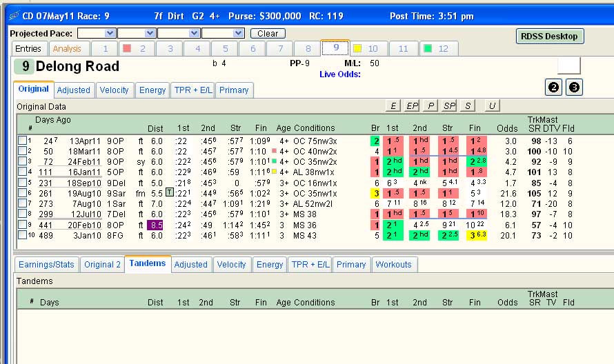Check the box for line 7, 7Aug10
Viewport: 614px width, 364px height.
tap(22, 203)
